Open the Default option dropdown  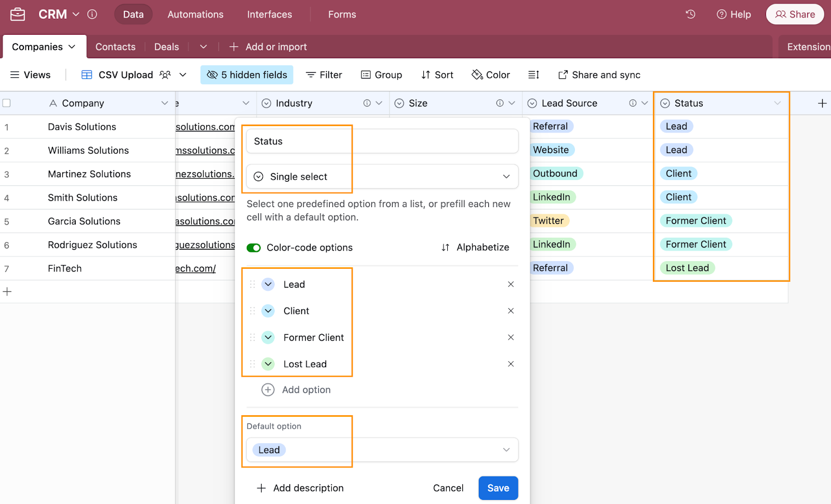pyautogui.click(x=382, y=450)
